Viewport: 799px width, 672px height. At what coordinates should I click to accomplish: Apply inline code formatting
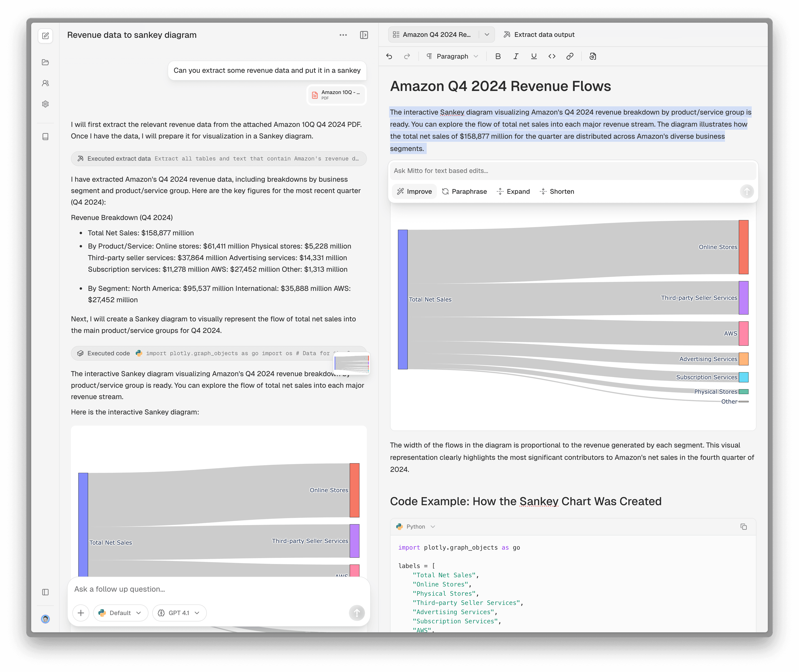[x=552, y=56]
